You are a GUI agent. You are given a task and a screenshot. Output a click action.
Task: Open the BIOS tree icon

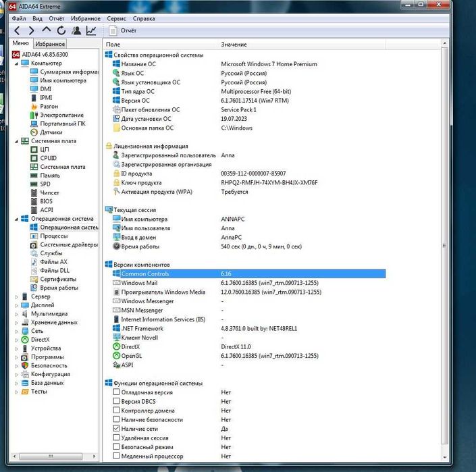point(34,201)
